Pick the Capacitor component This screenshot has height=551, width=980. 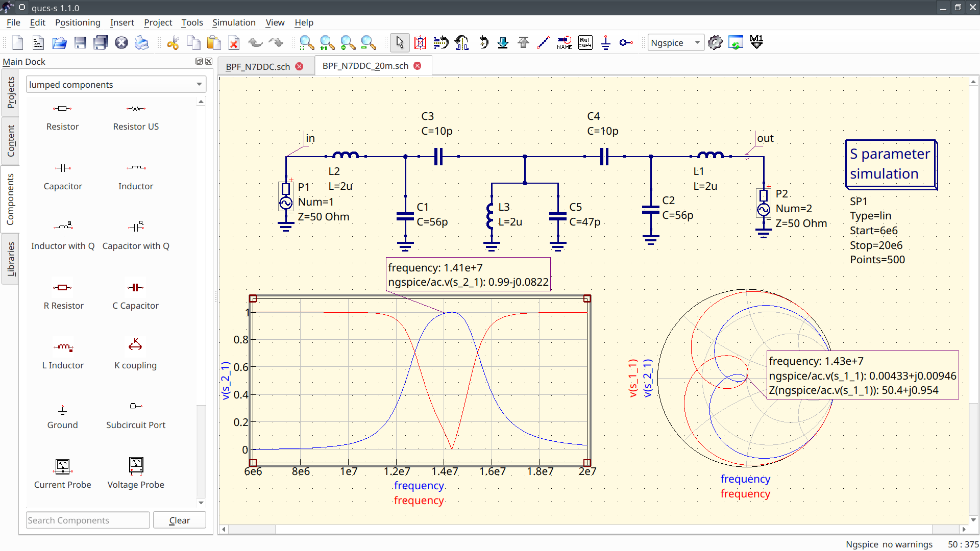point(63,177)
